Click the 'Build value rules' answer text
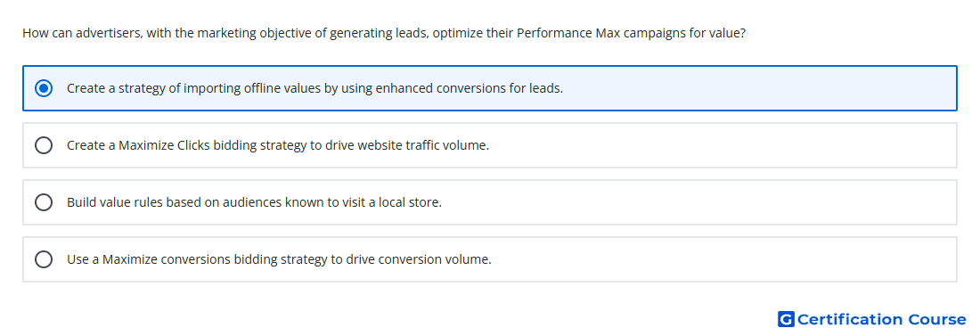The image size is (980, 336). click(255, 202)
